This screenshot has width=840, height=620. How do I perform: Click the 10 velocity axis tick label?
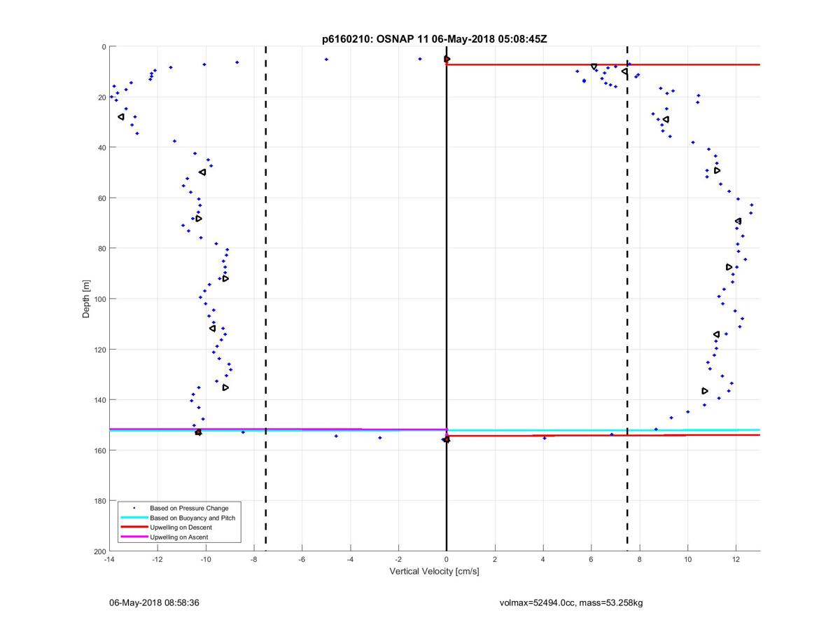point(687,560)
